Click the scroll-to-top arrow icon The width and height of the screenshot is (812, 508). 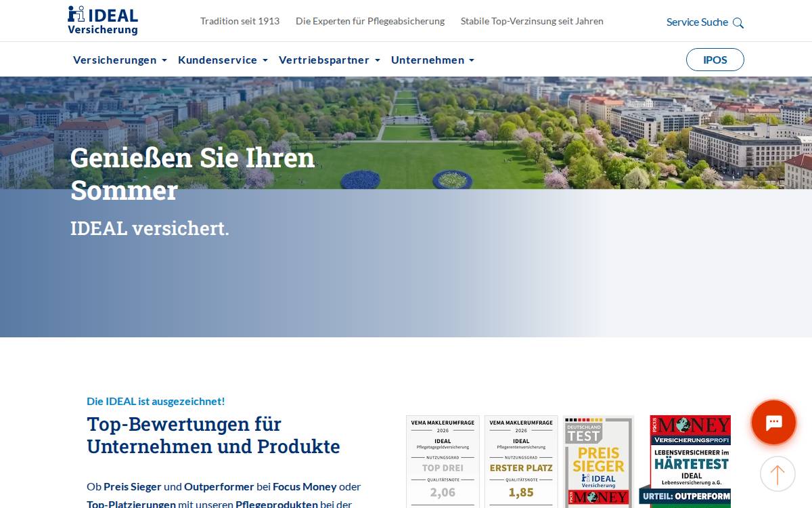click(777, 474)
